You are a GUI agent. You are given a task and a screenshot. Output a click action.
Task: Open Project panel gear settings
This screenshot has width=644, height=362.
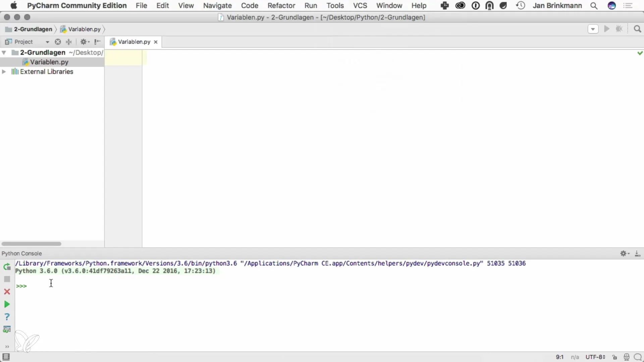[x=85, y=42]
